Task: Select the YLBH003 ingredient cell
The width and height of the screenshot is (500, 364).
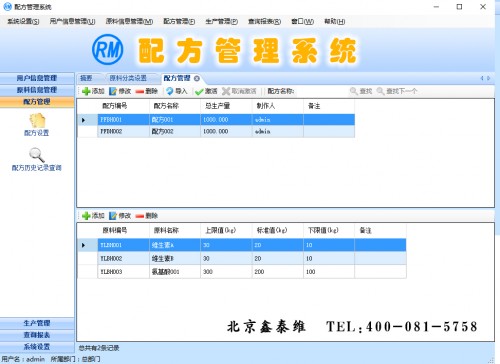Action: [123, 272]
